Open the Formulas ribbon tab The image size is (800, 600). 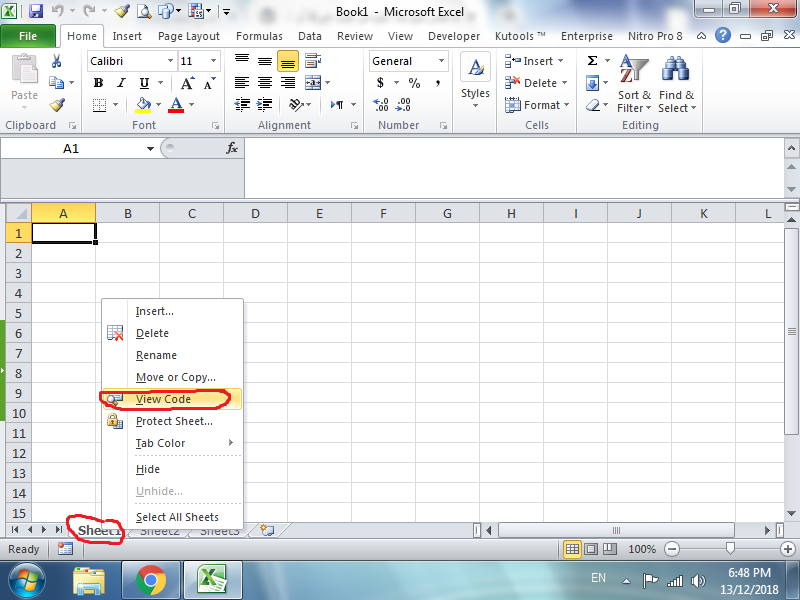pos(259,36)
